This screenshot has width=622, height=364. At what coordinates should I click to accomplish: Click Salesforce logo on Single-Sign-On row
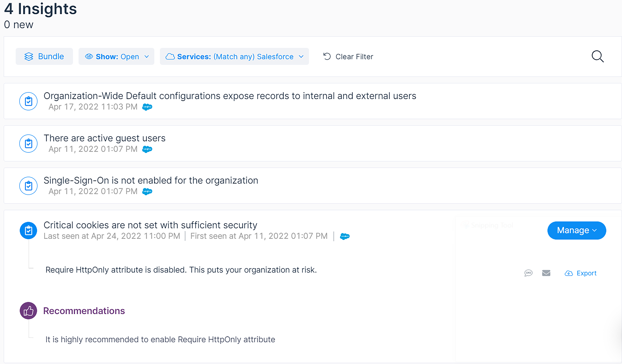click(x=147, y=192)
